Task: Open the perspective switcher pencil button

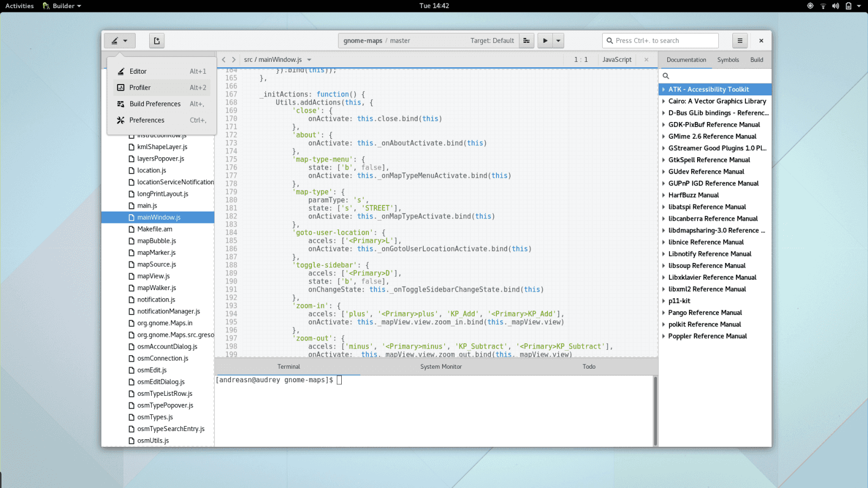Action: tap(119, 41)
